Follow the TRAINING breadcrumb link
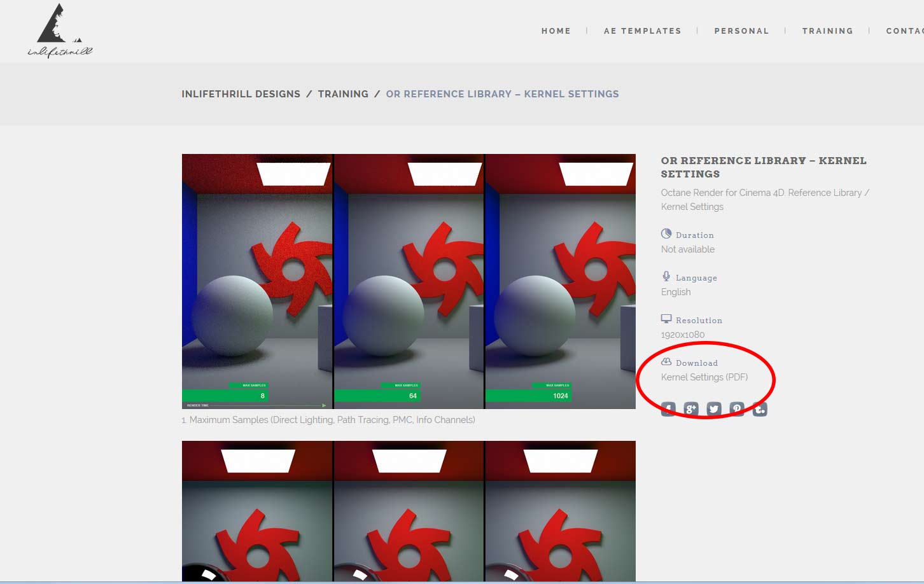924x584 pixels. (343, 94)
